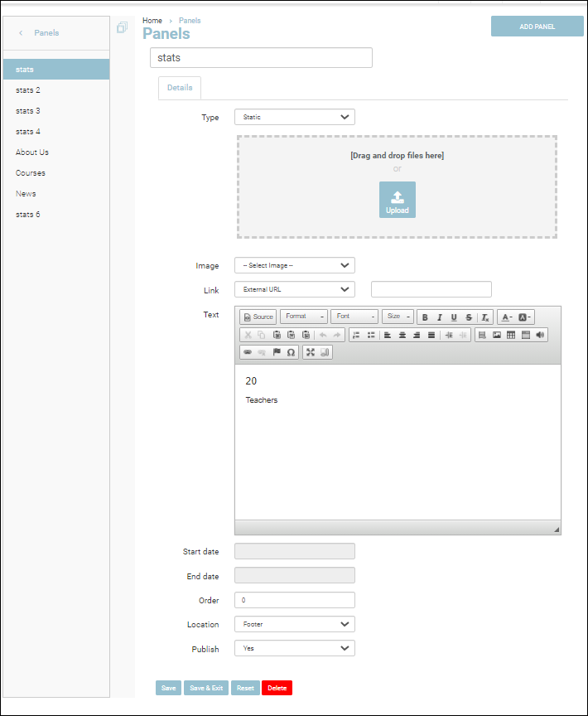The width and height of the screenshot is (588, 716).
Task: Switch to the Details tab
Action: point(180,88)
